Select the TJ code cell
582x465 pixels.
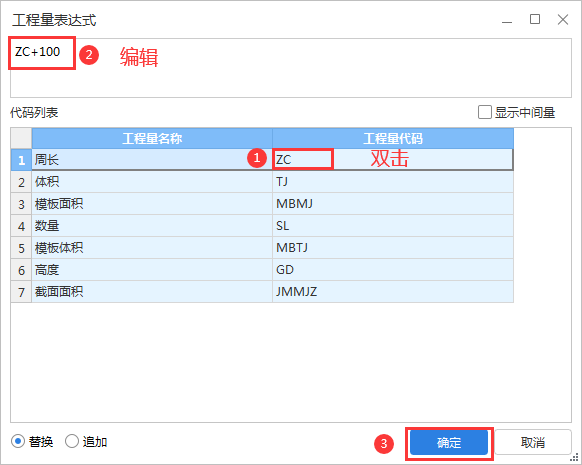(393, 182)
